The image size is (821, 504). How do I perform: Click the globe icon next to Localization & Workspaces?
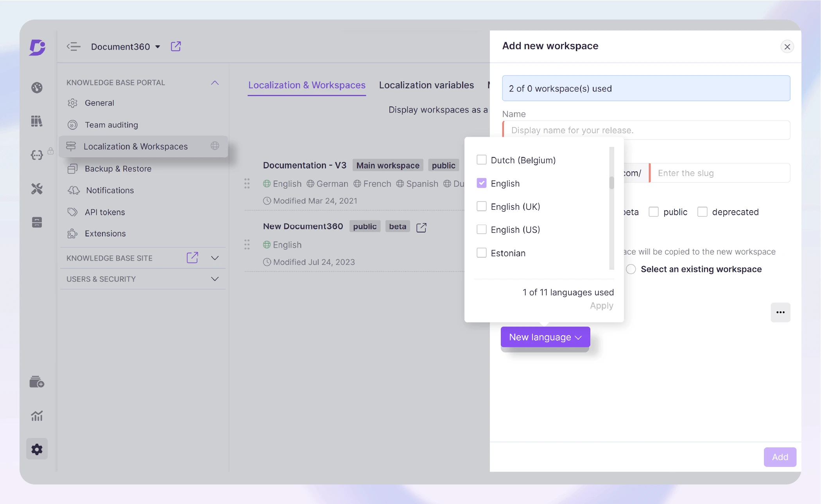tap(215, 146)
